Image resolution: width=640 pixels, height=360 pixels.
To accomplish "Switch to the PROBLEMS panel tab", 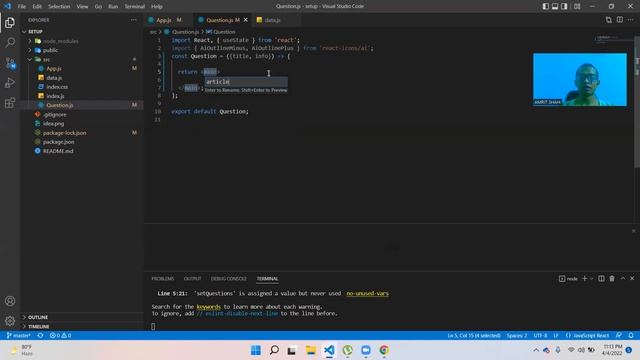I will [162, 278].
